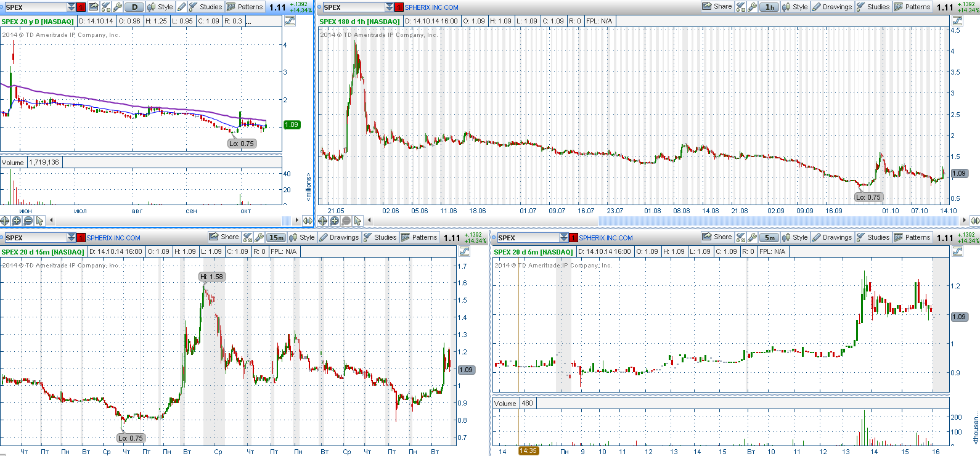Select the pencil Drawings icon on daily chart
The image size is (980, 456).
pos(181,7)
